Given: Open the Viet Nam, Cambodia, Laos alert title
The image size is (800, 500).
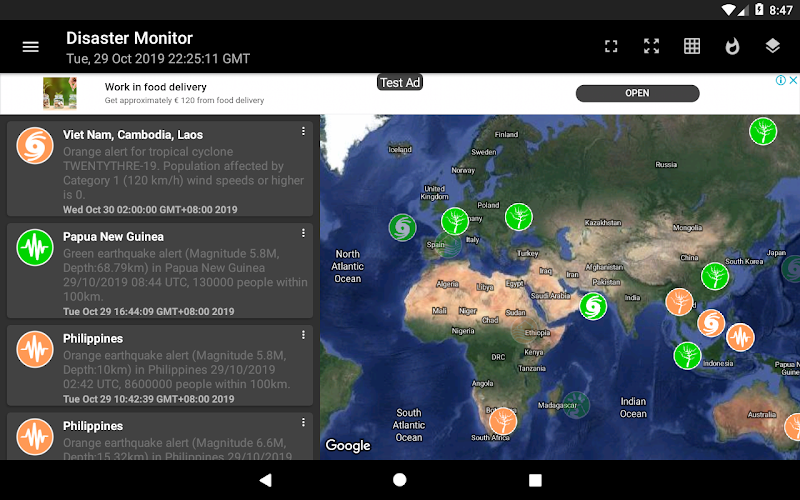Looking at the screenshot, I should 133,135.
